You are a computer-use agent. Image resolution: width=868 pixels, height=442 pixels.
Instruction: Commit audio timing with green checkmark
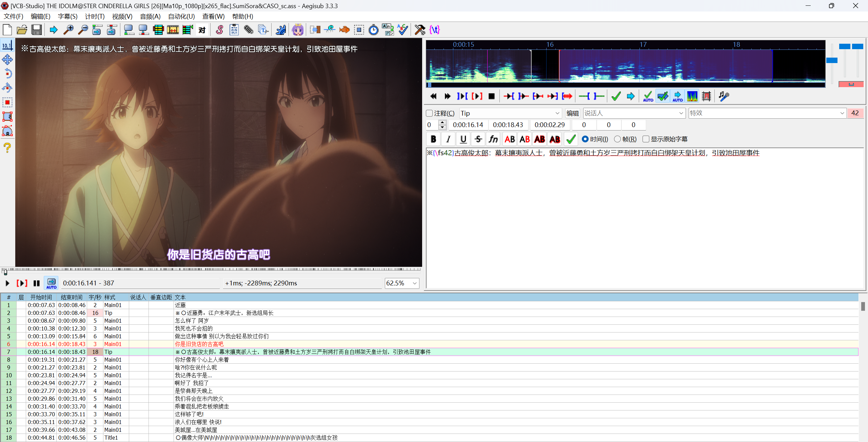point(616,96)
